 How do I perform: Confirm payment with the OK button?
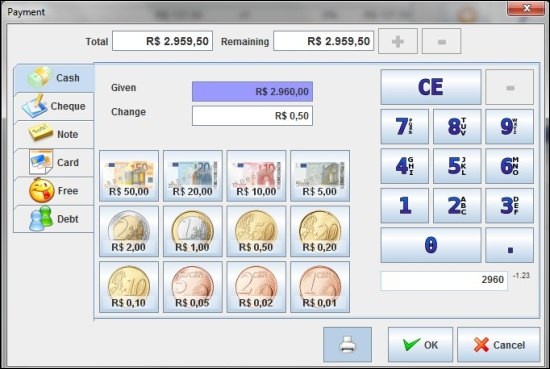(x=420, y=345)
